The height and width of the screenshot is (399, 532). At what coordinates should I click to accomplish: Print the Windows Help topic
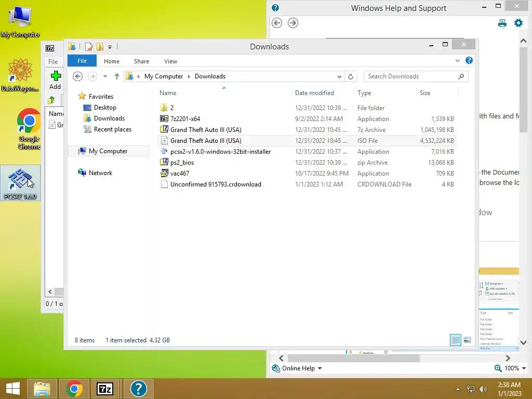pyautogui.click(x=502, y=23)
